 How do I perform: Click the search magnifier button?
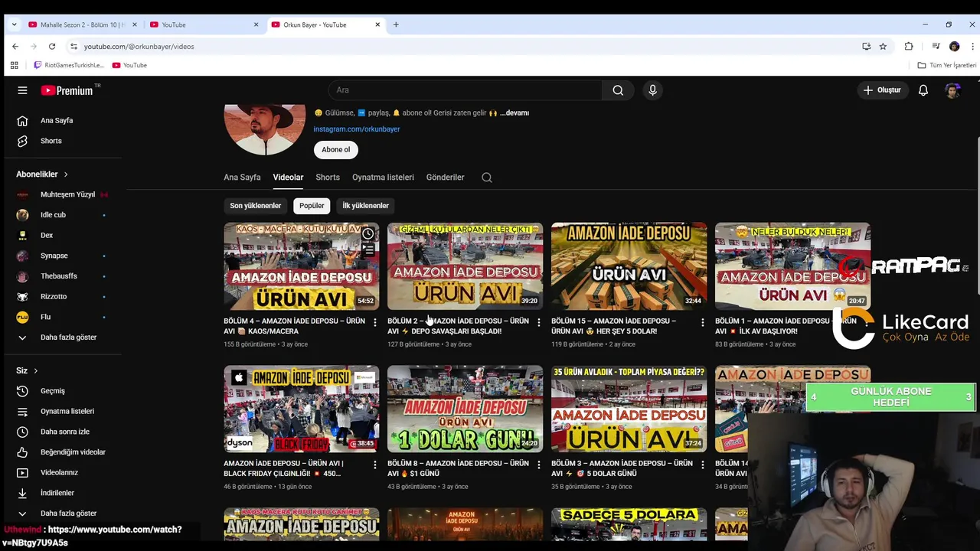[x=618, y=90]
